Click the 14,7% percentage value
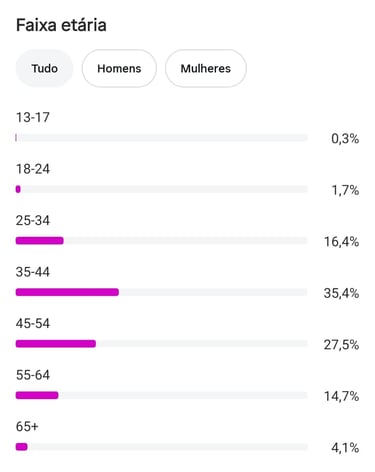Screen dimensions: 375x472 tap(342, 396)
